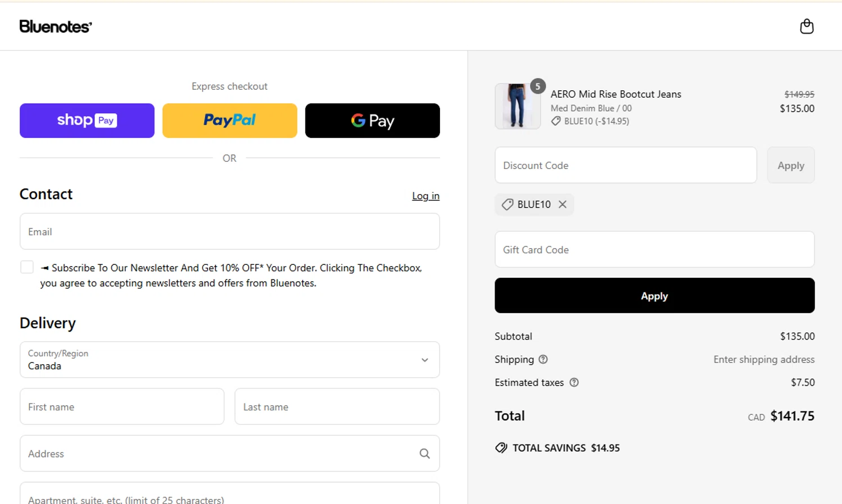Viewport: 842px width, 504px height.
Task: Focus the Email input field
Action: pos(230,231)
